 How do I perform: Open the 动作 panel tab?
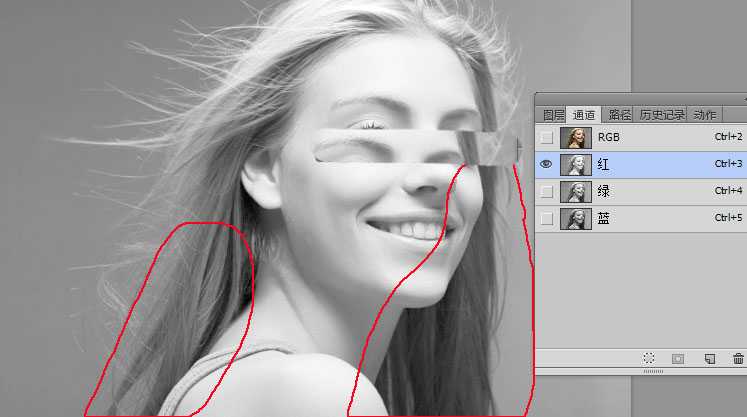705,115
